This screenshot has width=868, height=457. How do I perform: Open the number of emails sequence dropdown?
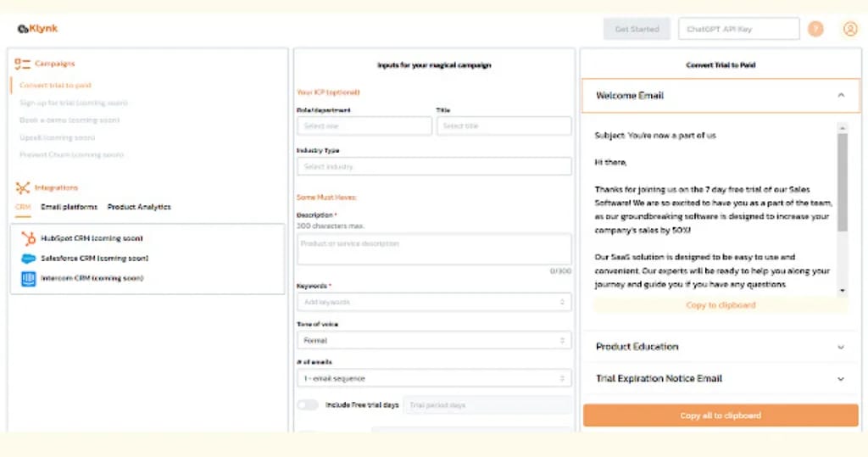[434, 378]
